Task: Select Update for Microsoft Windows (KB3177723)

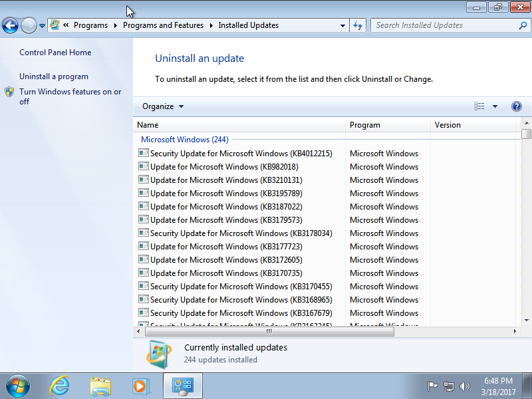Action: (x=327, y=246)
